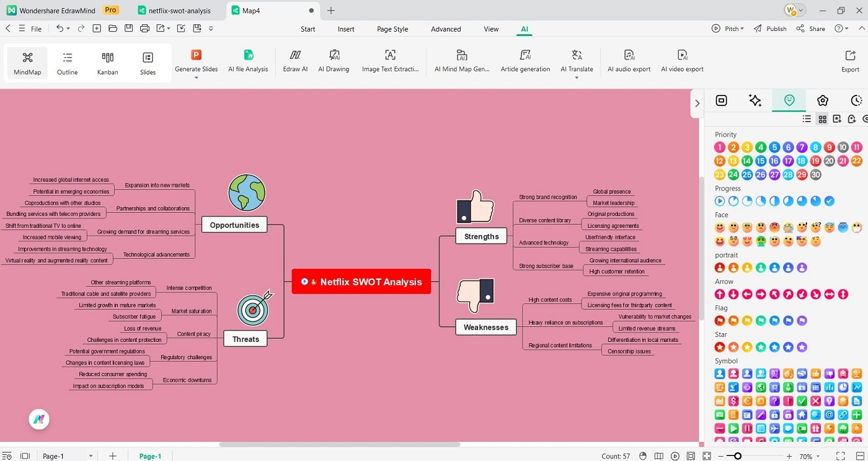Click the open folder icon

tap(113, 29)
